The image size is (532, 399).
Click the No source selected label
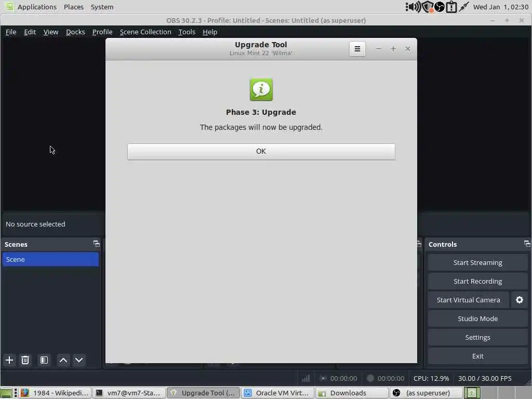(x=35, y=224)
